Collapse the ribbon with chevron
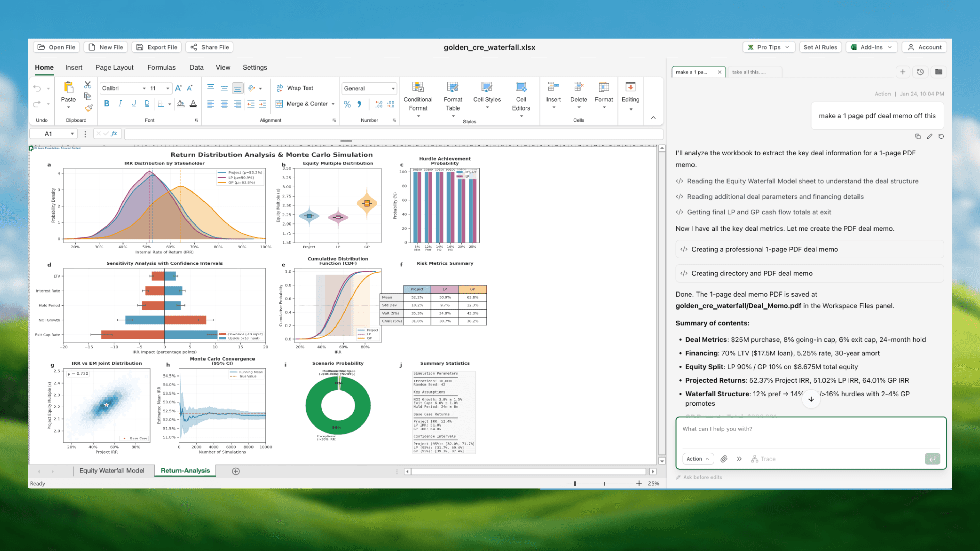Screen dimensions: 980x551 (653, 118)
